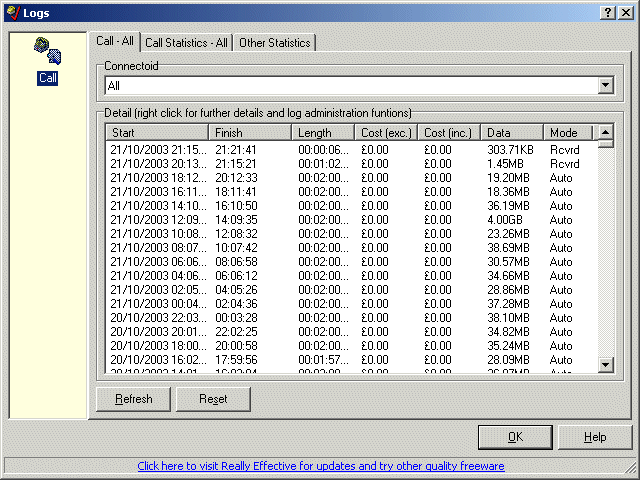The image size is (640, 480).
Task: Select the row starting 20/10/2003 22:03
Action: pos(351,318)
